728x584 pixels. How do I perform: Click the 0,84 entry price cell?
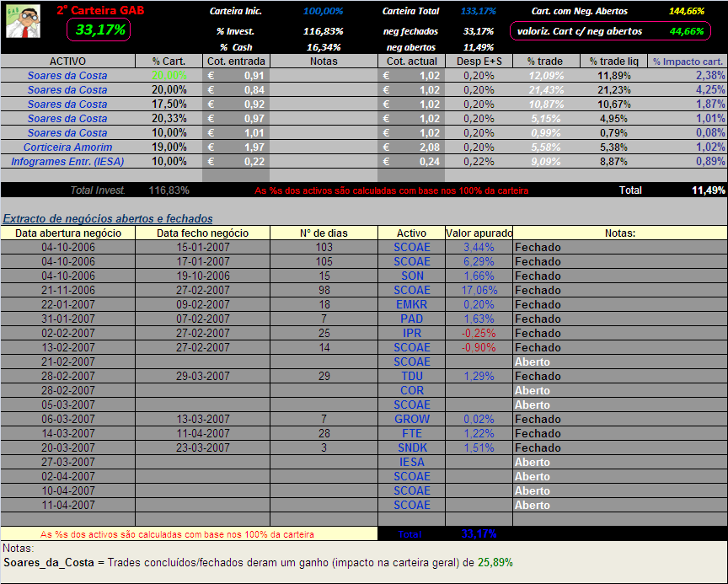pos(236,89)
